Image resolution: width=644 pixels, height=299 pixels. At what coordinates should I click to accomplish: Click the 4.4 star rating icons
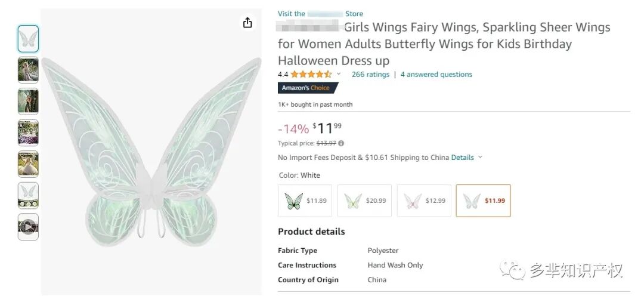(x=311, y=75)
